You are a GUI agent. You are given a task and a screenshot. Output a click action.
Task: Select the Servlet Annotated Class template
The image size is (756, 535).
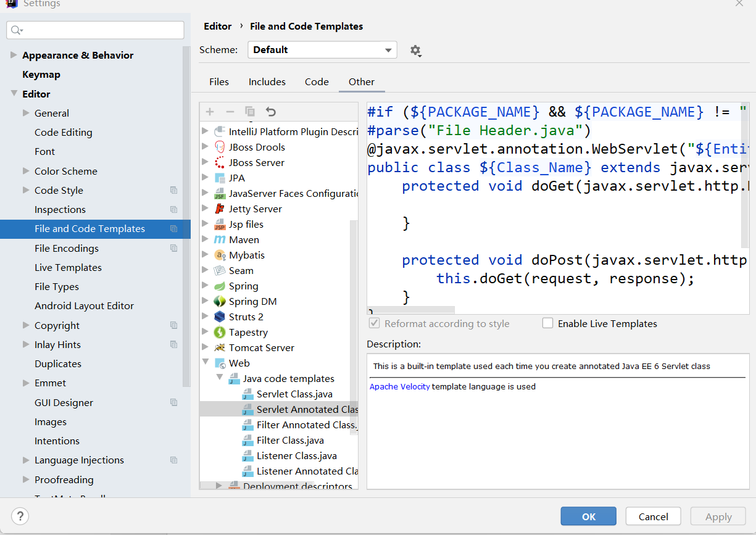coord(278,409)
